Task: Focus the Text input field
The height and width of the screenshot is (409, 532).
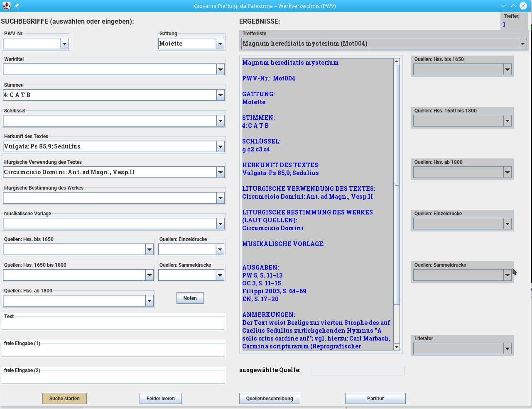Action: [x=113, y=323]
